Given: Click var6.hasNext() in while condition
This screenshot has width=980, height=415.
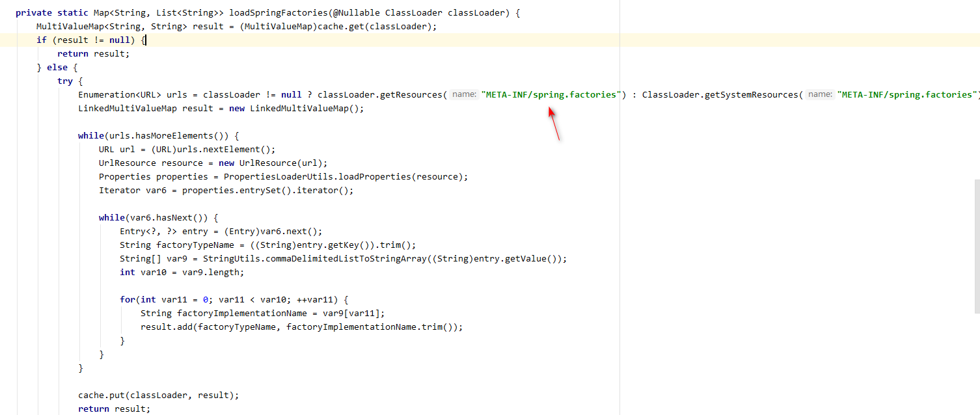Looking at the screenshot, I should 167,217.
